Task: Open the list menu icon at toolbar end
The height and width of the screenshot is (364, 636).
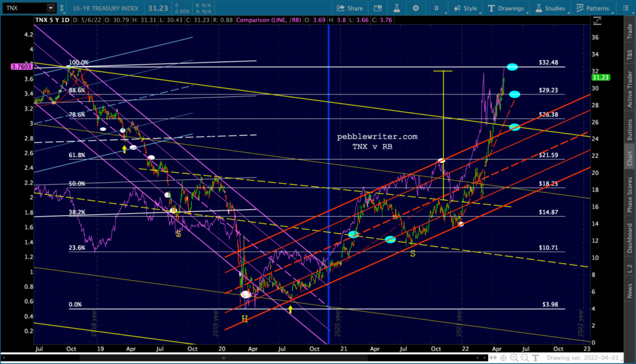Action: [625, 8]
